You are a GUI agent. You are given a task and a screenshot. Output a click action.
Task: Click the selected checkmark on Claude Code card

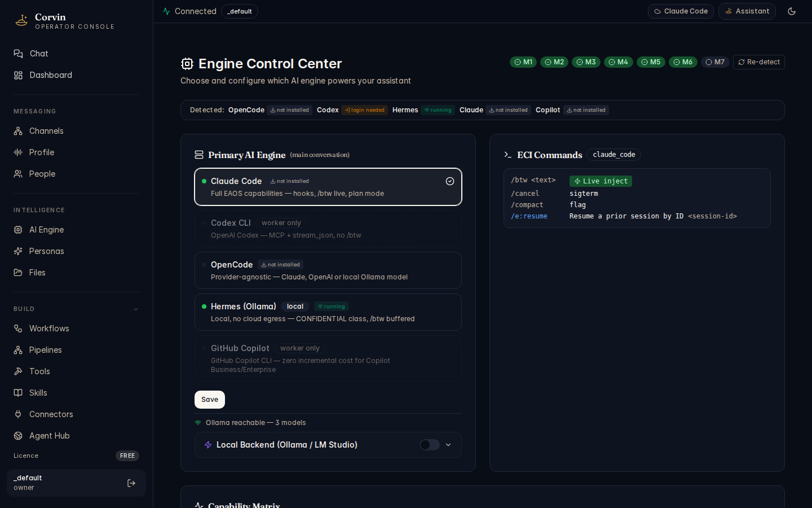point(450,181)
